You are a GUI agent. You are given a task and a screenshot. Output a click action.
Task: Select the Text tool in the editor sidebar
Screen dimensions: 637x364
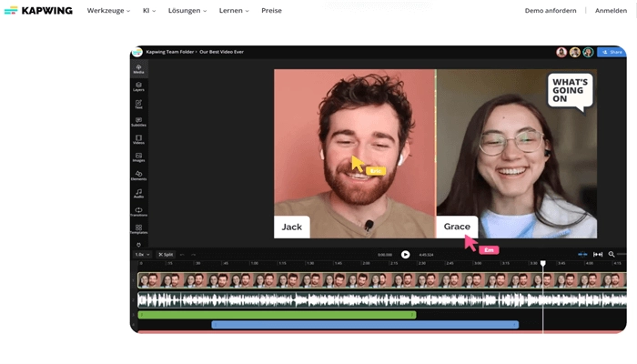pyautogui.click(x=138, y=105)
